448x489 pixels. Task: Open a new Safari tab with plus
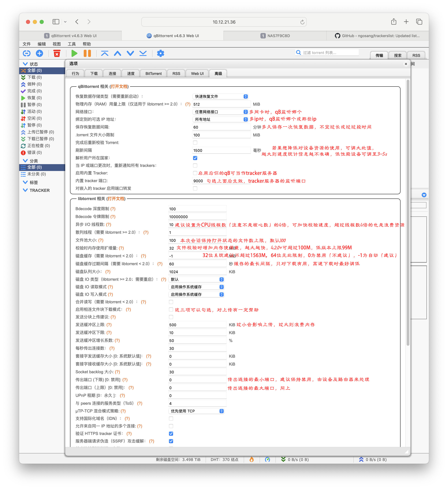[406, 22]
